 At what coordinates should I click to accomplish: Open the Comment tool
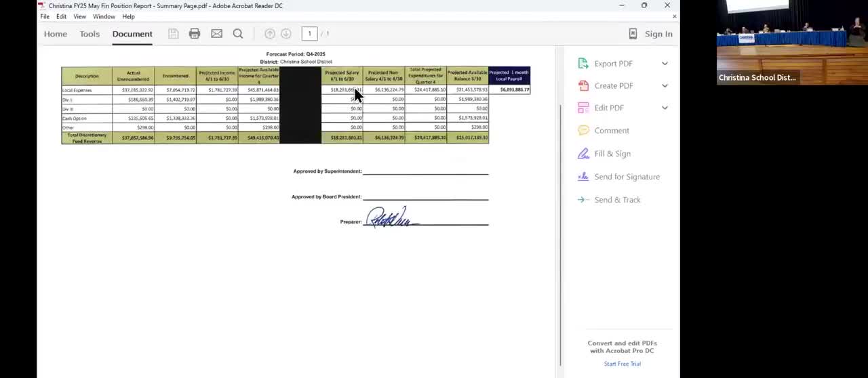pos(611,131)
